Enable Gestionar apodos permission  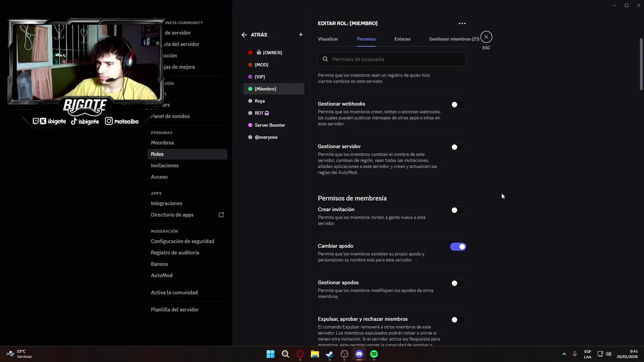tap(458, 283)
